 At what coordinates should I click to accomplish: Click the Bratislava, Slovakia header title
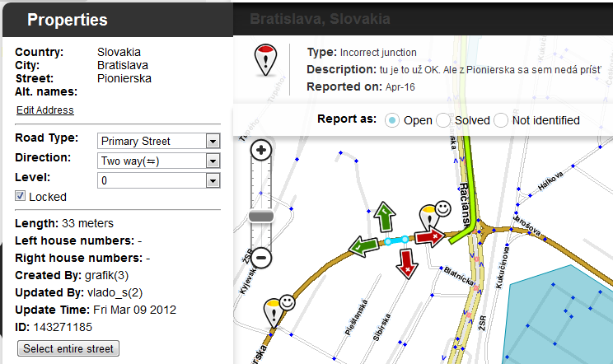pyautogui.click(x=320, y=19)
